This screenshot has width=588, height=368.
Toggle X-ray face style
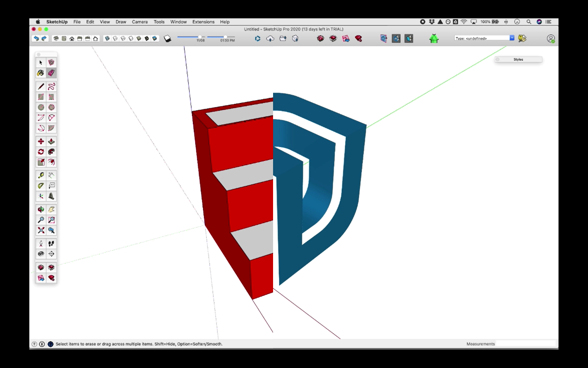pyautogui.click(x=107, y=39)
